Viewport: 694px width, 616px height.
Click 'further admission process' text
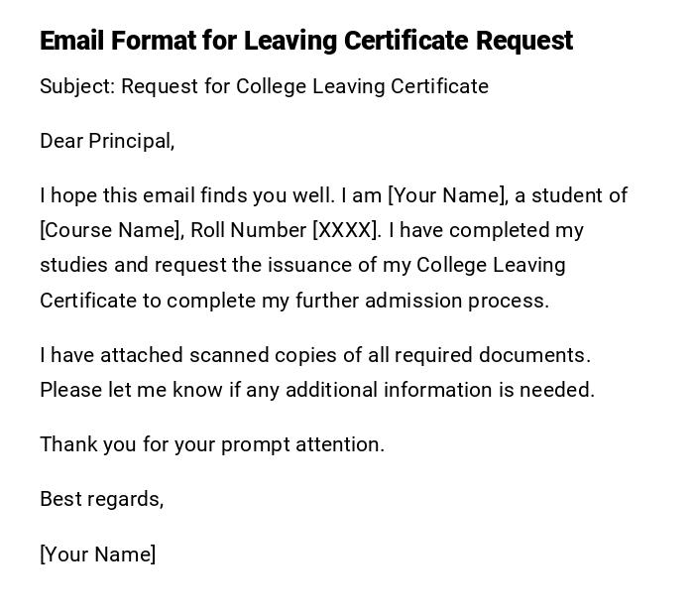[x=421, y=301]
